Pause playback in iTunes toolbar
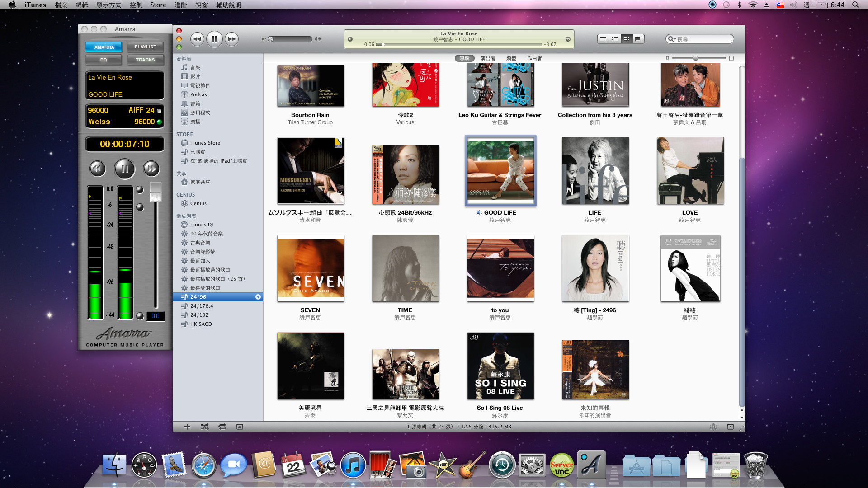868x488 pixels. pyautogui.click(x=214, y=39)
